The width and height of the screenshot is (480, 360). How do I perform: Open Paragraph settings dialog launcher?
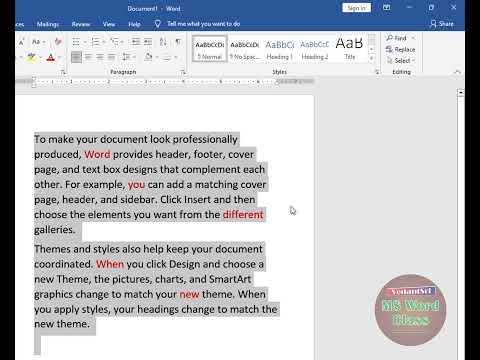pos(183,72)
